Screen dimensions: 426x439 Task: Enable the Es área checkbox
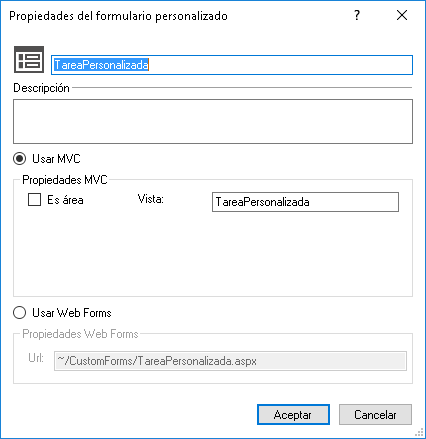[34, 200]
